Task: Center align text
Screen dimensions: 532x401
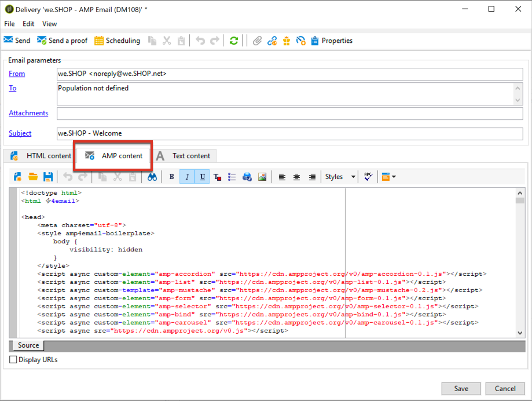Action: click(296, 177)
